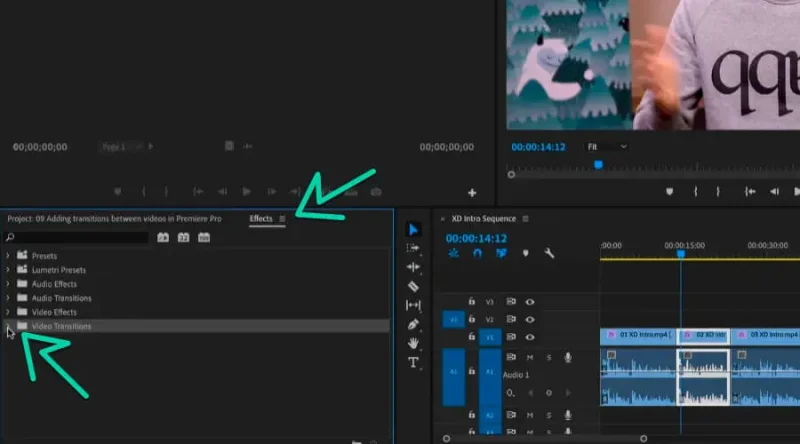Viewport: 800px width, 444px height.
Task: Click the timeline ruler playhead
Action: coord(681,254)
